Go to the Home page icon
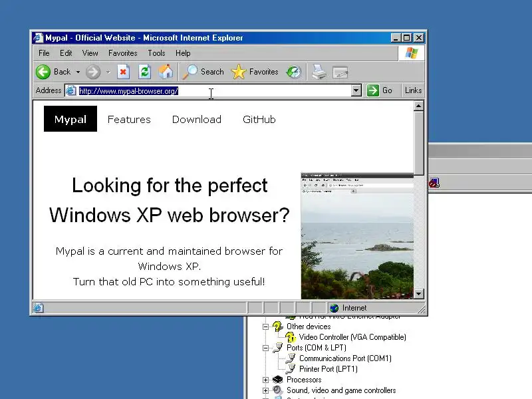The width and height of the screenshot is (532, 399). click(x=166, y=72)
